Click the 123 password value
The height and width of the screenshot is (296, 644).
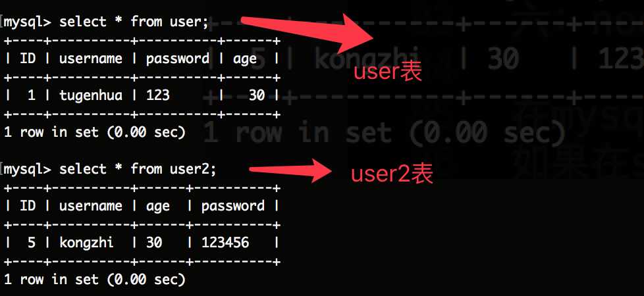point(158,95)
